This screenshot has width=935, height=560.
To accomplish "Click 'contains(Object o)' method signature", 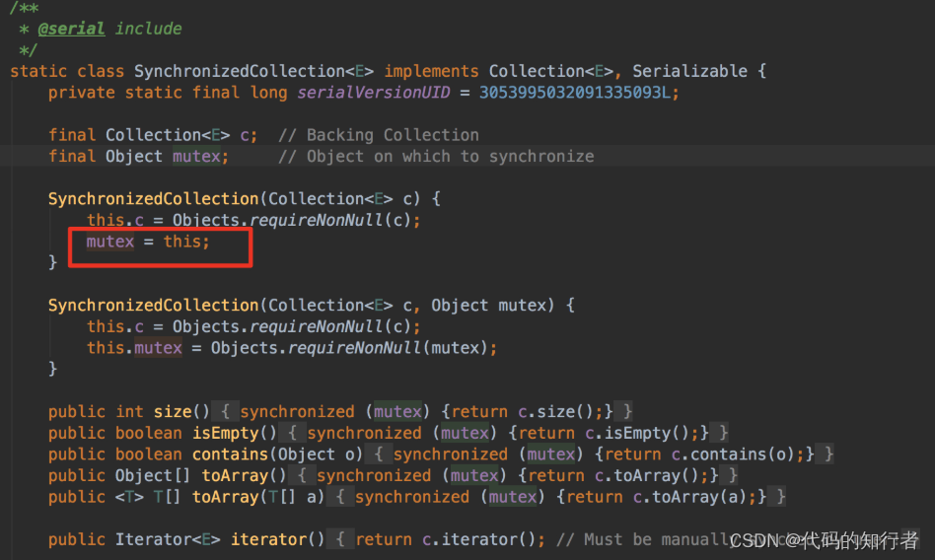I will tap(277, 455).
